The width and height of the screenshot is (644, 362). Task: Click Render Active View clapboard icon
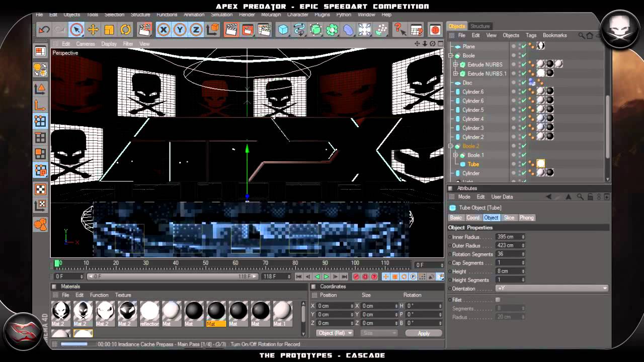(231, 30)
